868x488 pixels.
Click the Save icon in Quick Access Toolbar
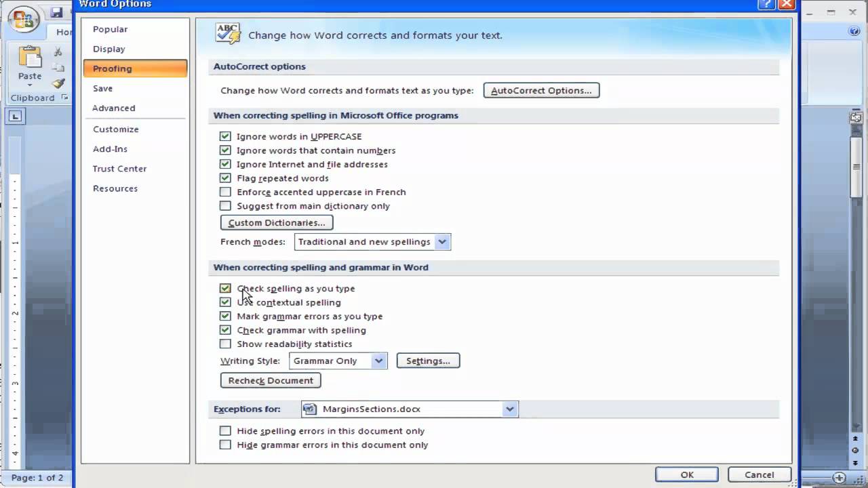(x=57, y=13)
